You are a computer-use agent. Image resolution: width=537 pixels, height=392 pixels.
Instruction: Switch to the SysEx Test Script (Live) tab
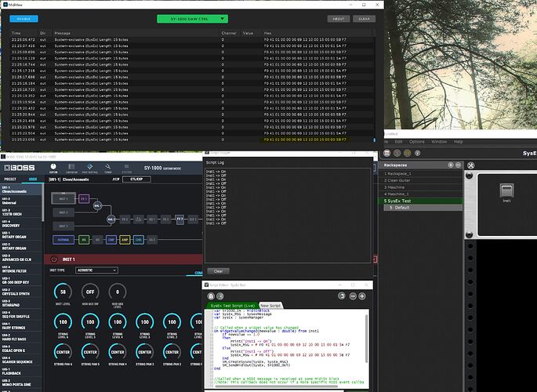click(232, 306)
